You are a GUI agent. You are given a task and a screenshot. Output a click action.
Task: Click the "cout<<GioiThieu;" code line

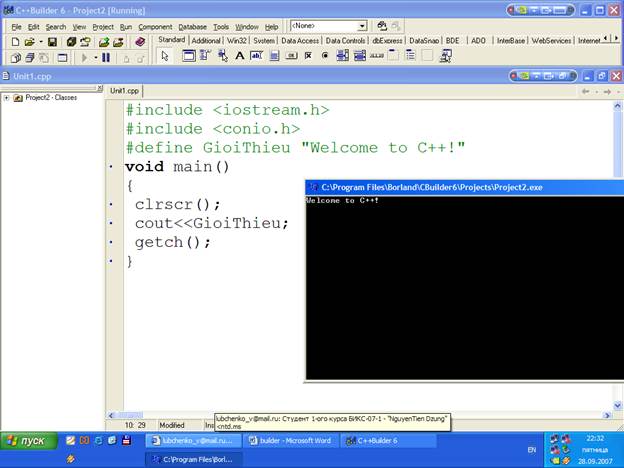[211, 223]
